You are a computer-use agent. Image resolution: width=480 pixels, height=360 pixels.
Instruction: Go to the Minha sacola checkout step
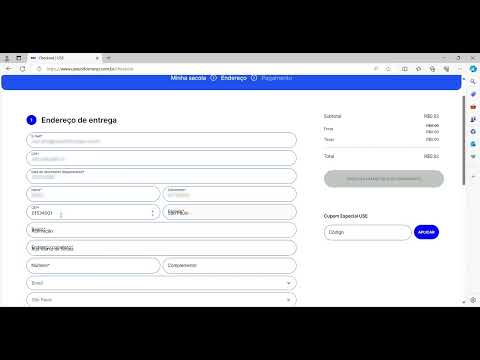coord(188,78)
